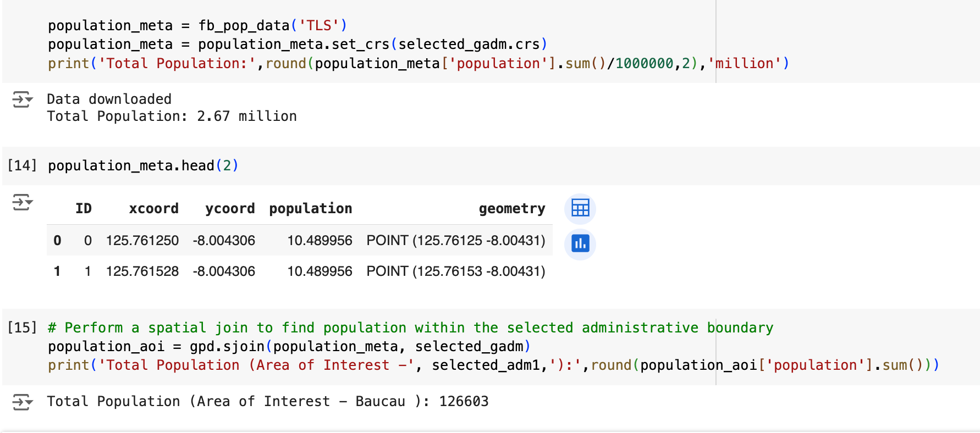This screenshot has height=433, width=980.
Task: Click the xcoord column header
Action: coord(153,209)
